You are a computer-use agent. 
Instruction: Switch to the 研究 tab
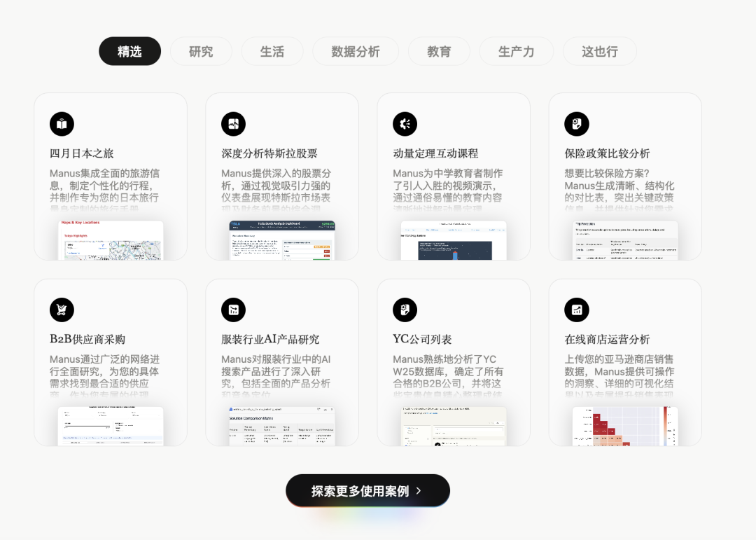point(201,51)
